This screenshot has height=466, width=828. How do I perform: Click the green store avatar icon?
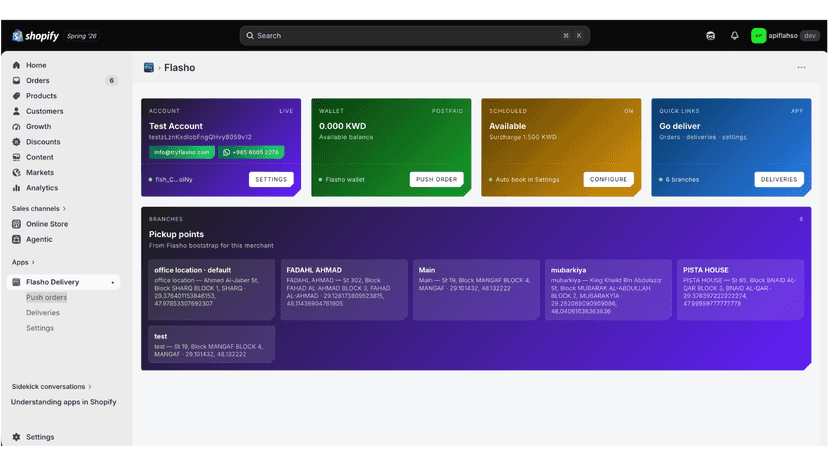pyautogui.click(x=758, y=35)
